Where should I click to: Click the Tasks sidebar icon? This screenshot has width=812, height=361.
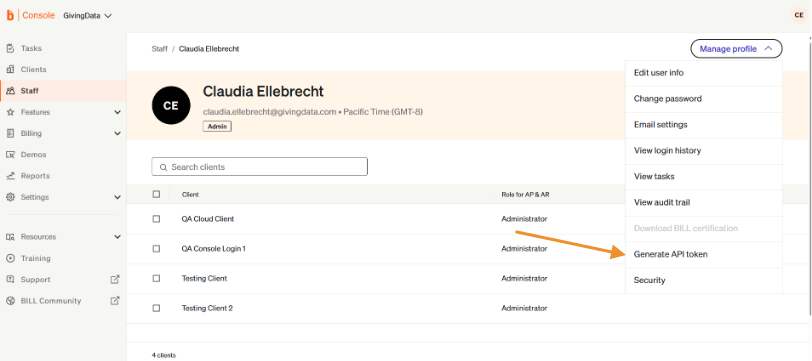pos(10,48)
